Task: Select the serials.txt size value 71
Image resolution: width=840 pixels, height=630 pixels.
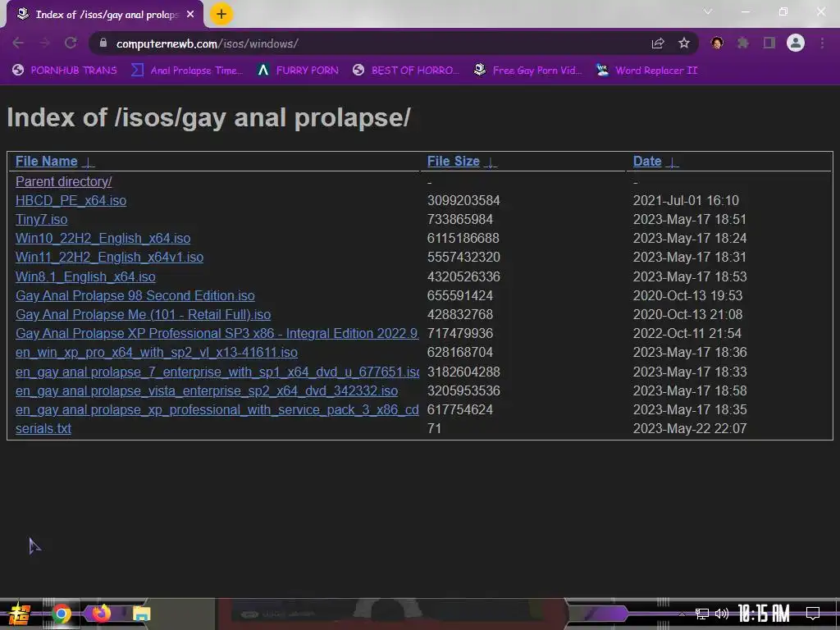Action: [x=434, y=428]
